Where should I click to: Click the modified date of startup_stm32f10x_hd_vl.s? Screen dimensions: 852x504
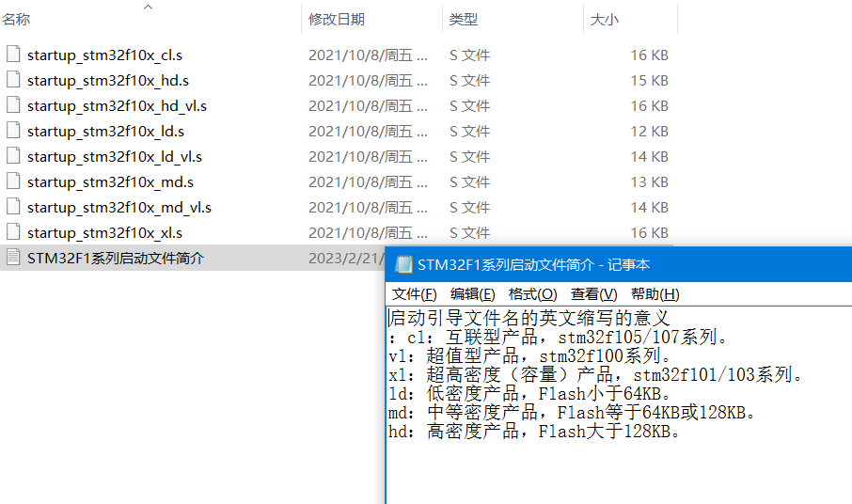coord(368,106)
